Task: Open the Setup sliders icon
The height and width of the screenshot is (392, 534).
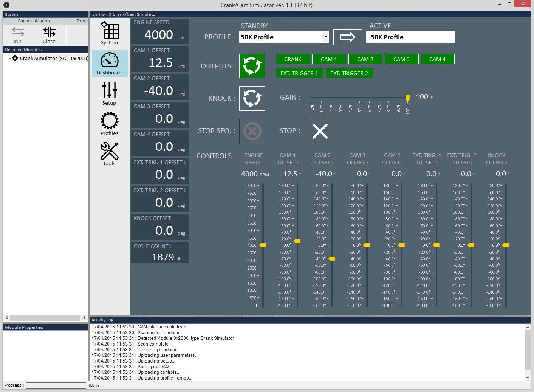Action: (110, 94)
